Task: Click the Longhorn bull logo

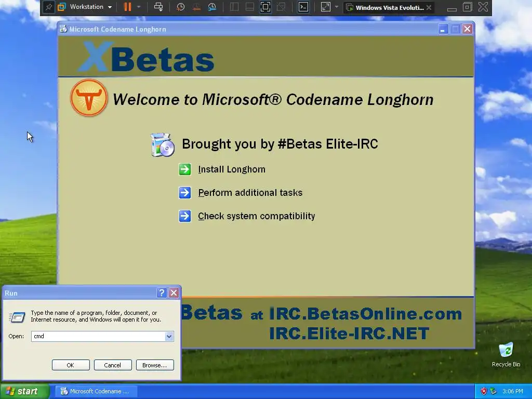Action: [89, 98]
